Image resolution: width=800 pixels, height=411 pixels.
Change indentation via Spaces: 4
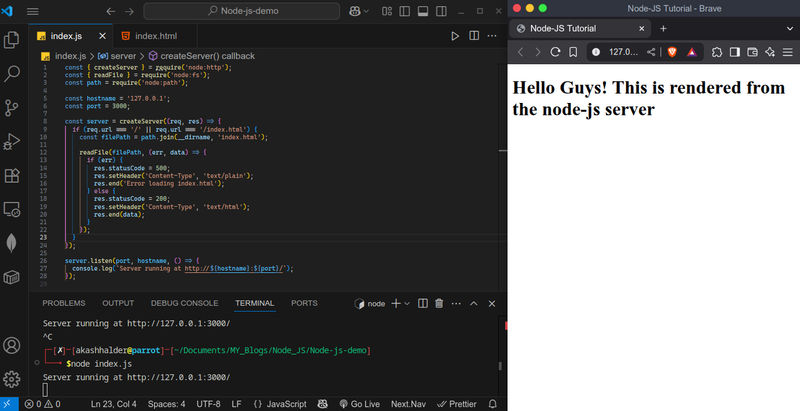click(166, 404)
